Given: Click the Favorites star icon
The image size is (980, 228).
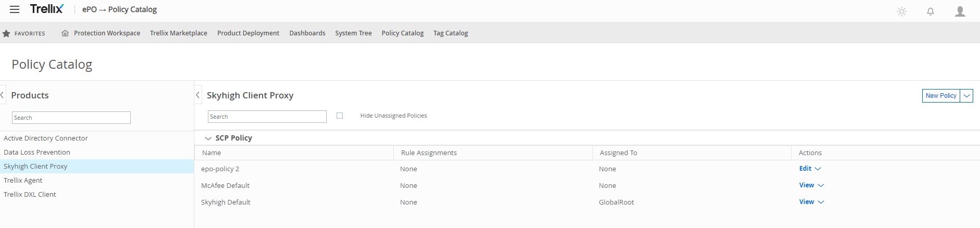Looking at the screenshot, I should coord(6,33).
